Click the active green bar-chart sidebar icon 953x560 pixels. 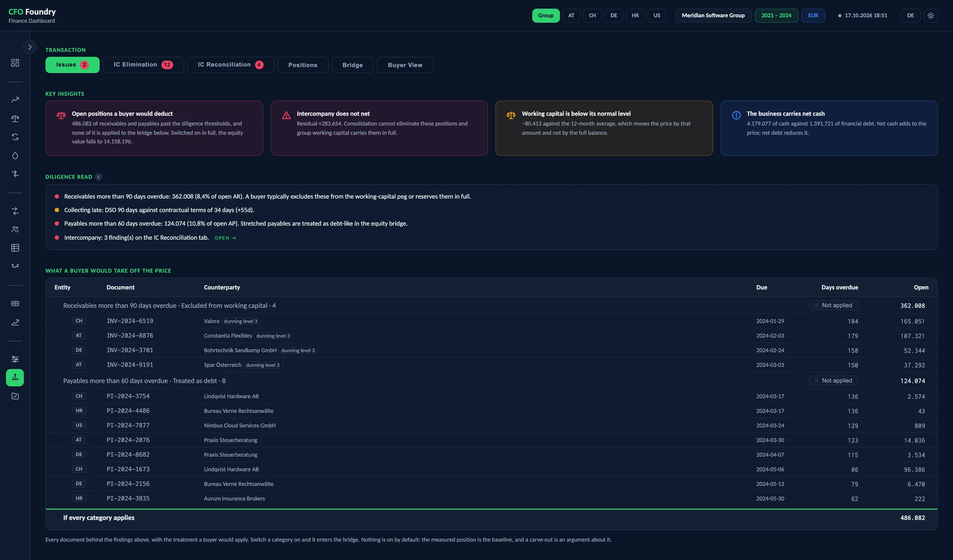click(15, 378)
